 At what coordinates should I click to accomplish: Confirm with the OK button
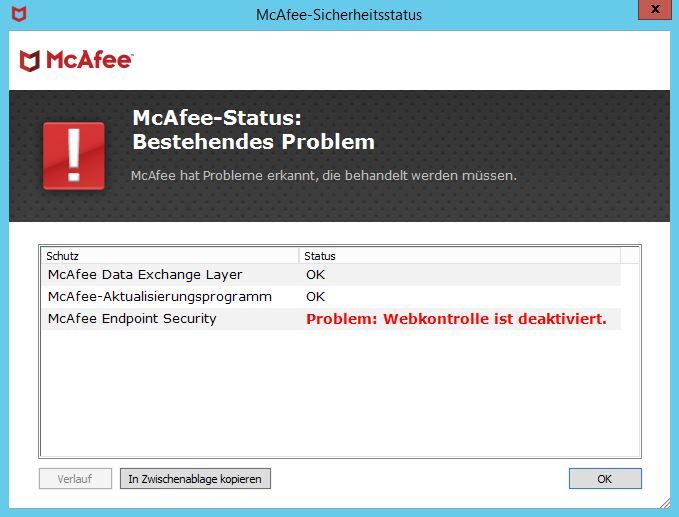coord(604,479)
